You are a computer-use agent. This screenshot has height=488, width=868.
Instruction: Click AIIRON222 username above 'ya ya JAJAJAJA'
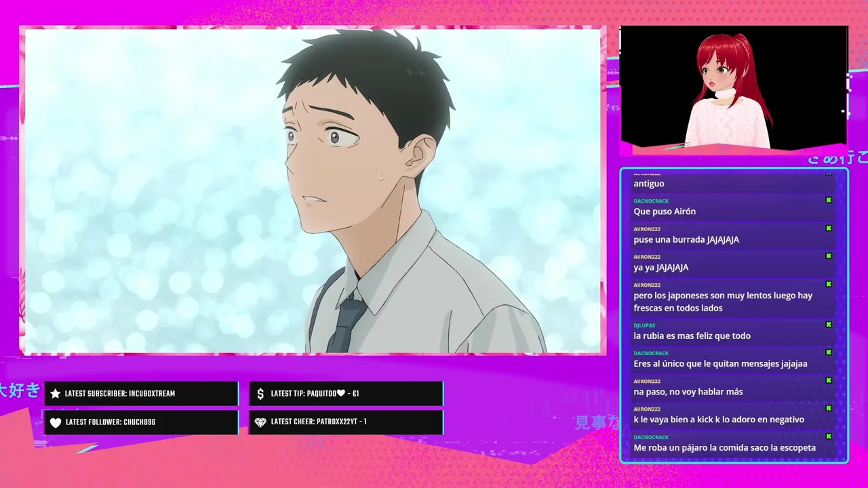point(647,257)
